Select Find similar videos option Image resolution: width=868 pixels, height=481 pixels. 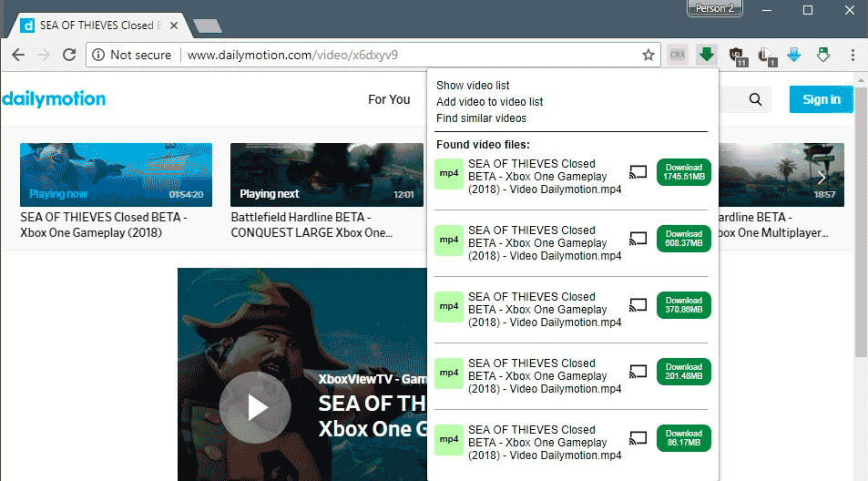coord(481,118)
